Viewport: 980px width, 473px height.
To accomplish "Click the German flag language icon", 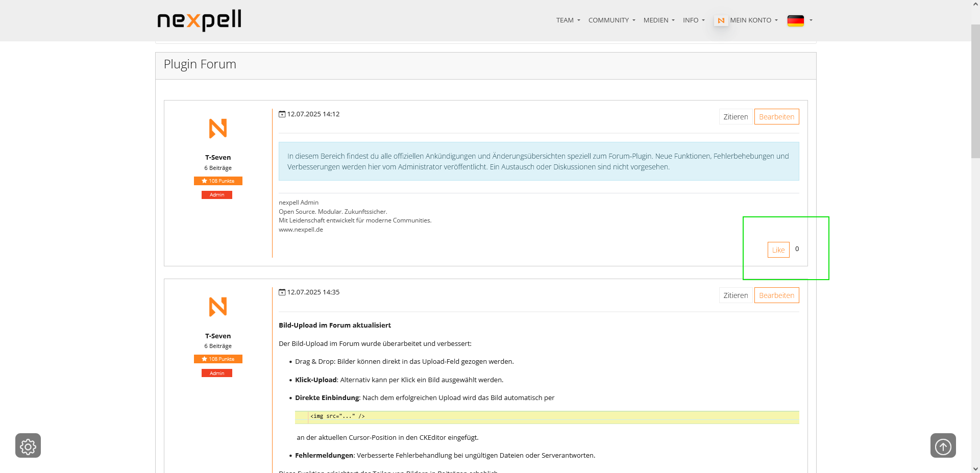I will [795, 20].
